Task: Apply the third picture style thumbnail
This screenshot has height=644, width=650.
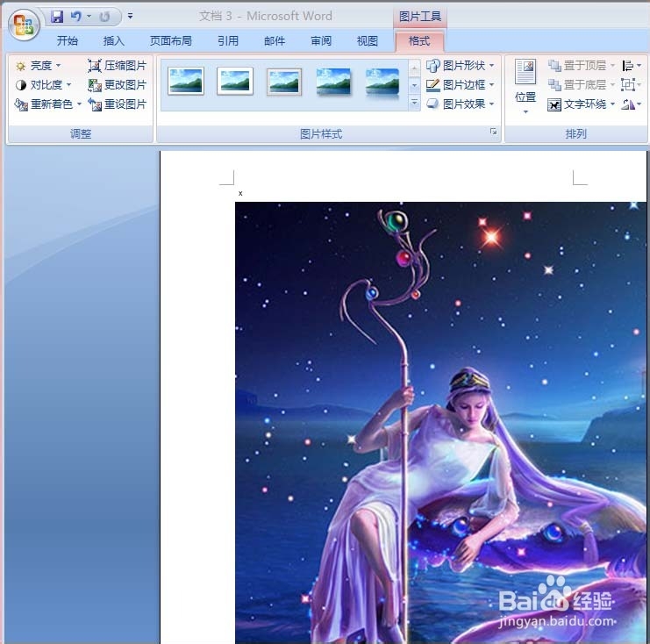Action: pyautogui.click(x=284, y=82)
